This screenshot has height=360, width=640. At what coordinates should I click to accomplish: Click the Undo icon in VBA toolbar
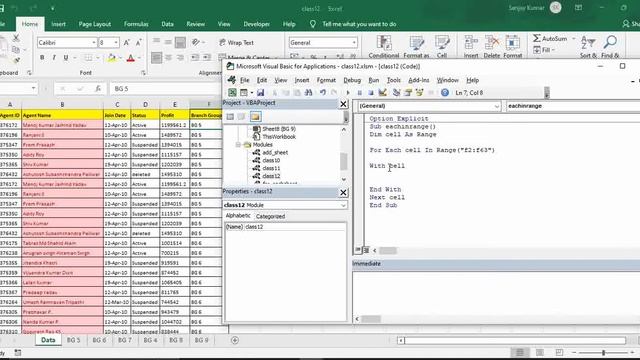tap(323, 93)
